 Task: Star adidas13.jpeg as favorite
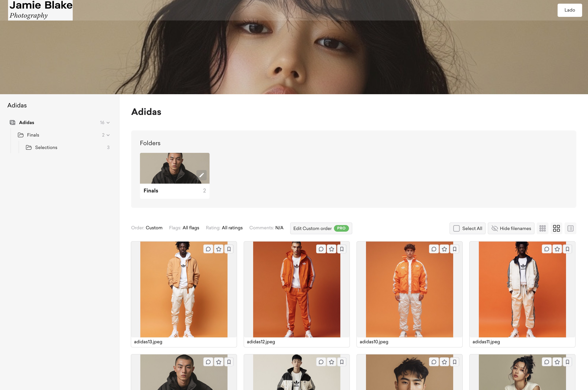point(219,249)
